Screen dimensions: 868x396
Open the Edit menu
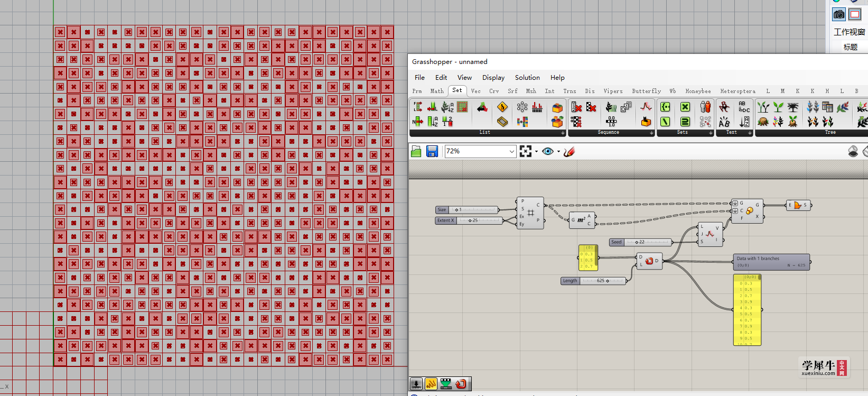441,77
